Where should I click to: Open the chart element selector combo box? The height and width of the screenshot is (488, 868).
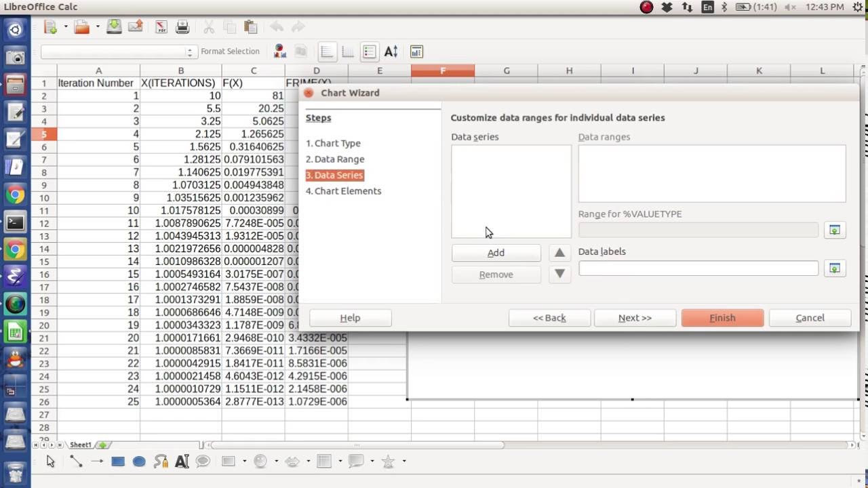[x=118, y=52]
